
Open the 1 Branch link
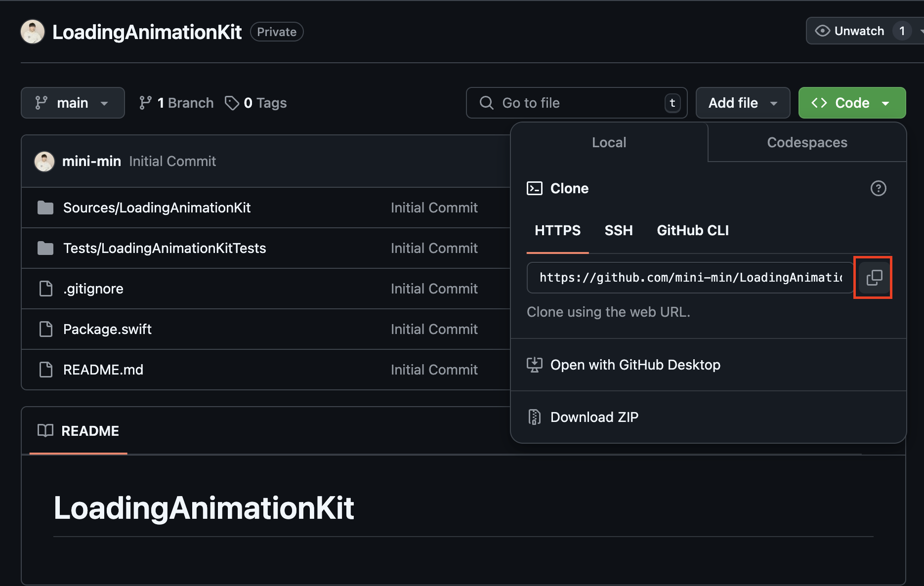click(x=176, y=103)
